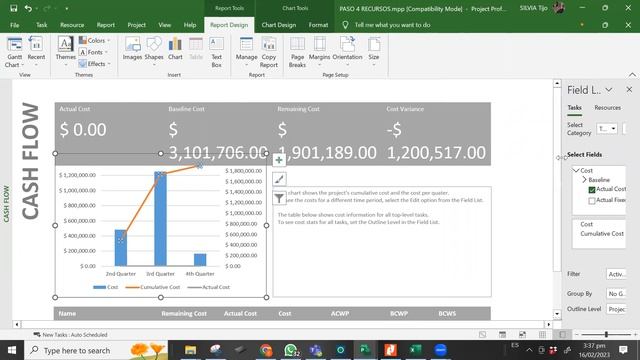Expand the Baseline tree node

584,180
